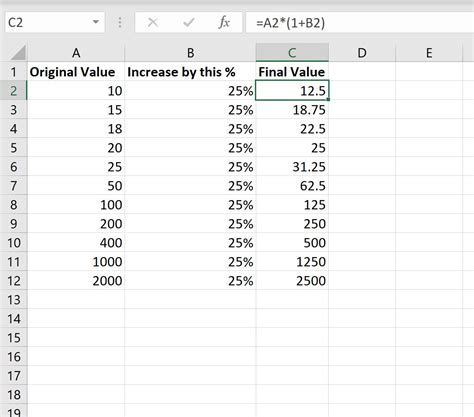This screenshot has width=474, height=417.
Task: Select the Final Value cell 18.75
Action: (x=292, y=110)
